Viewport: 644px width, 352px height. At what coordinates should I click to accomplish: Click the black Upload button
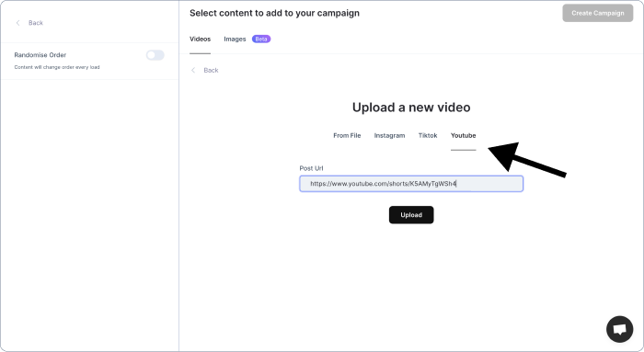point(411,215)
